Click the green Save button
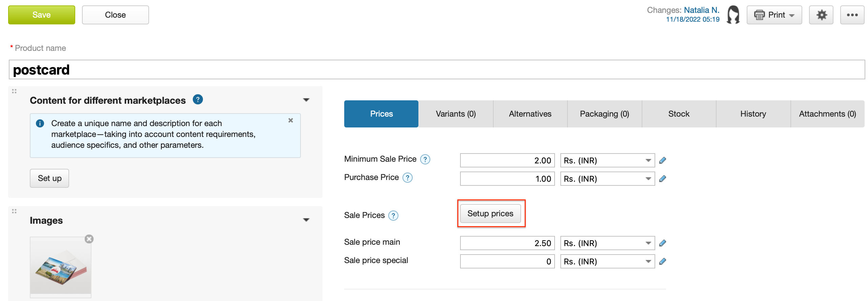The image size is (868, 301). pyautogui.click(x=42, y=15)
